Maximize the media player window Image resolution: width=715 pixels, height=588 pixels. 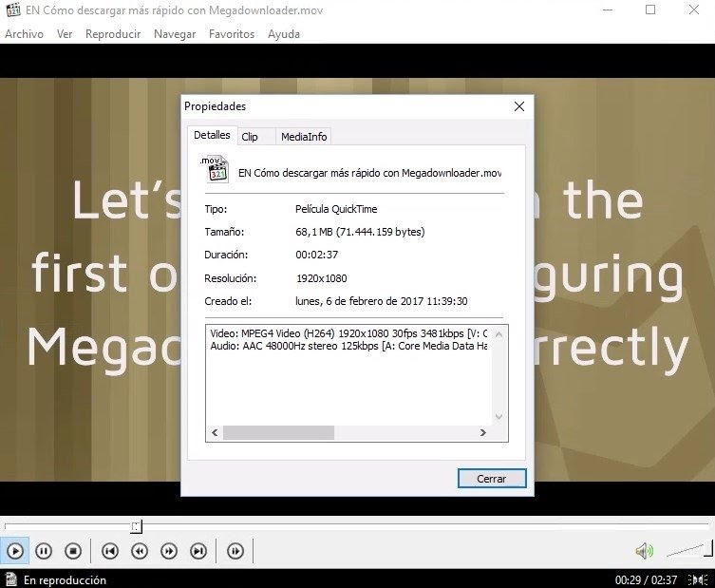[650, 9]
